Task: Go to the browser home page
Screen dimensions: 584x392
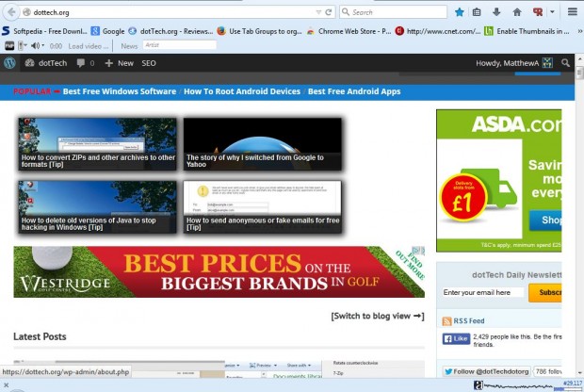Action: 517,12
